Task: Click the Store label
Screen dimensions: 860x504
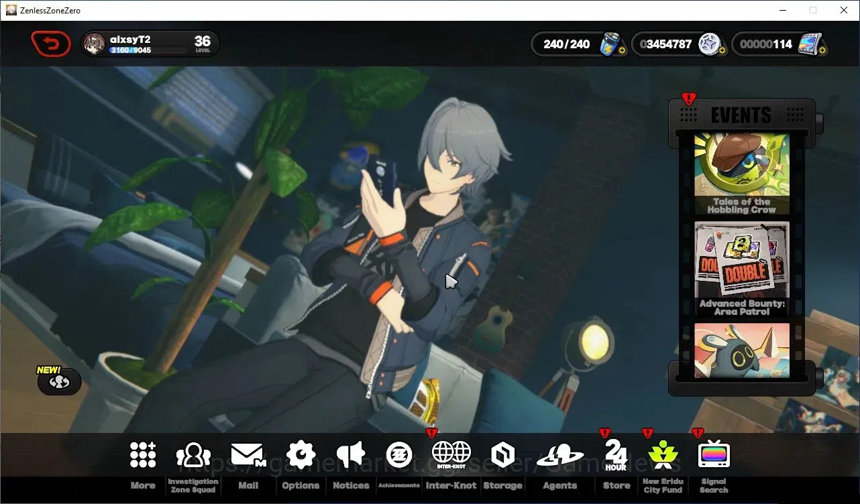Action: pos(616,485)
